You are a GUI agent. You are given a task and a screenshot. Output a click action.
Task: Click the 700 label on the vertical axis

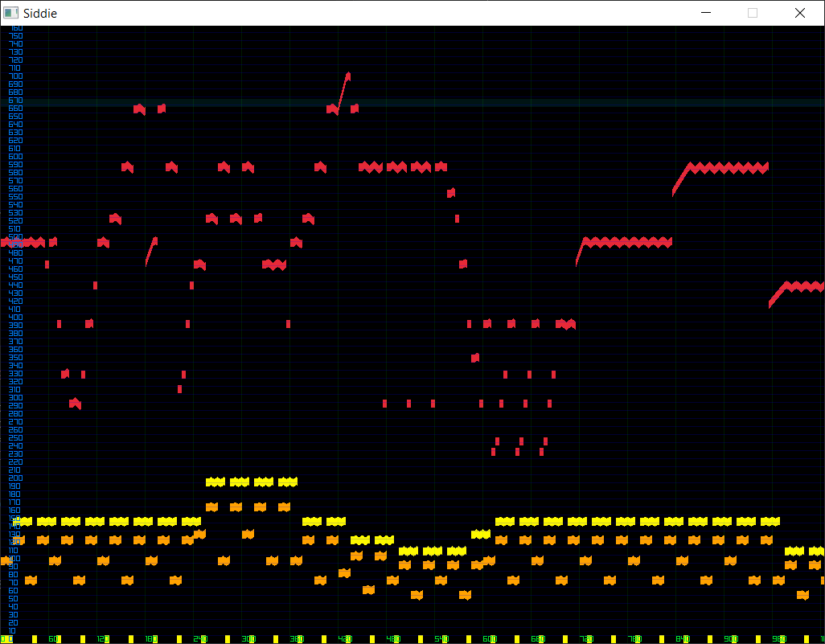point(15,76)
